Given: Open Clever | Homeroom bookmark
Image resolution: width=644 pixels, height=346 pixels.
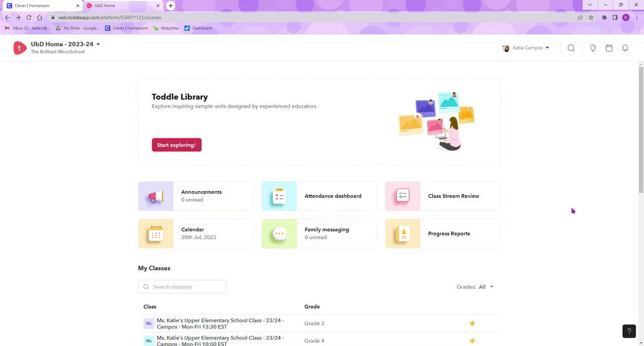Looking at the screenshot, I should [126, 28].
